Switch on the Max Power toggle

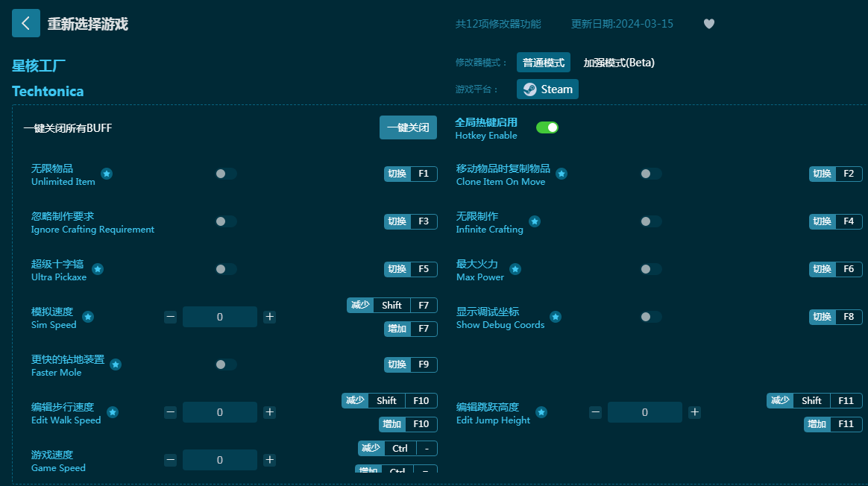[651, 269]
